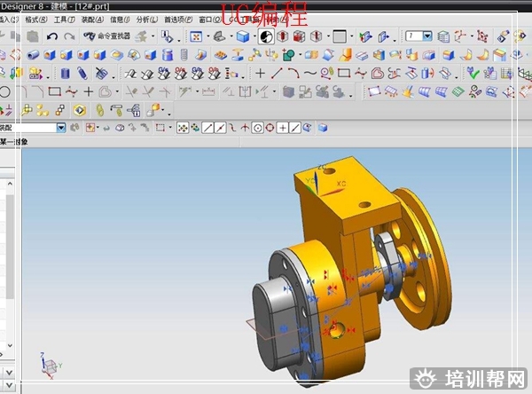Expand the work layer number dropdown

[x=426, y=36]
